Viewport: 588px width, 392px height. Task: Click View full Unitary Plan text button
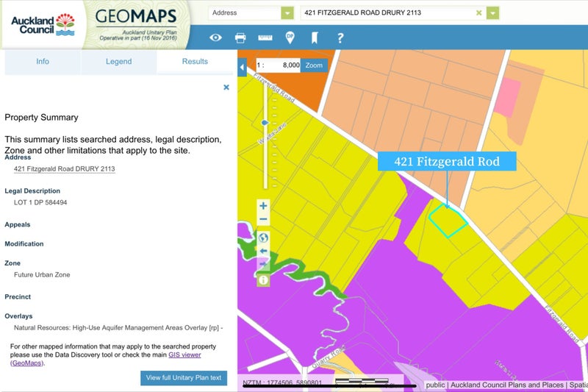(184, 378)
